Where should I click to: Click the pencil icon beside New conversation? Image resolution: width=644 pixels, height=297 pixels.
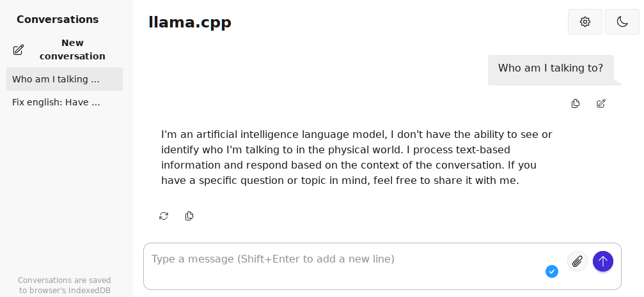(x=18, y=50)
